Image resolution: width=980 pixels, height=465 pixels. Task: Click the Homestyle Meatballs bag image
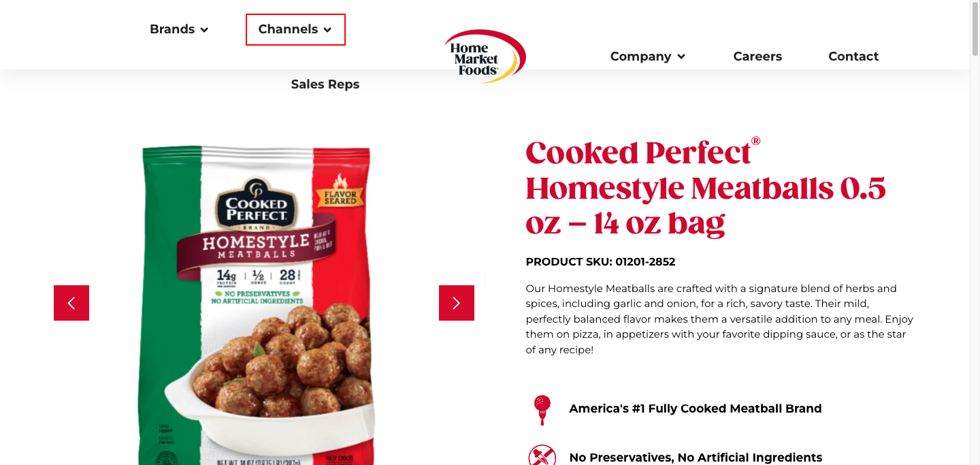[x=257, y=305]
